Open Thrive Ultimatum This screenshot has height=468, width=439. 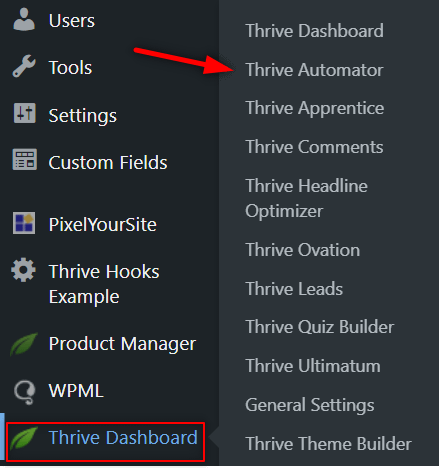(x=313, y=366)
